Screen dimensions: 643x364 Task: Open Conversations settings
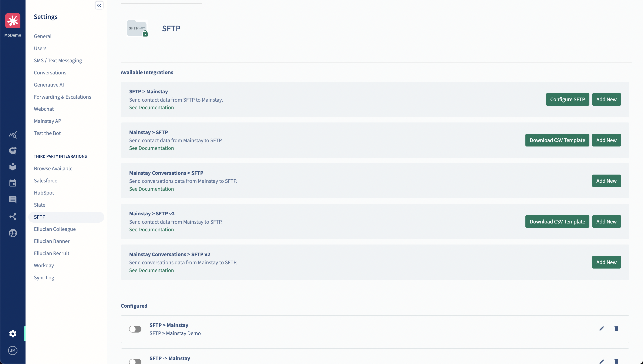pos(50,73)
